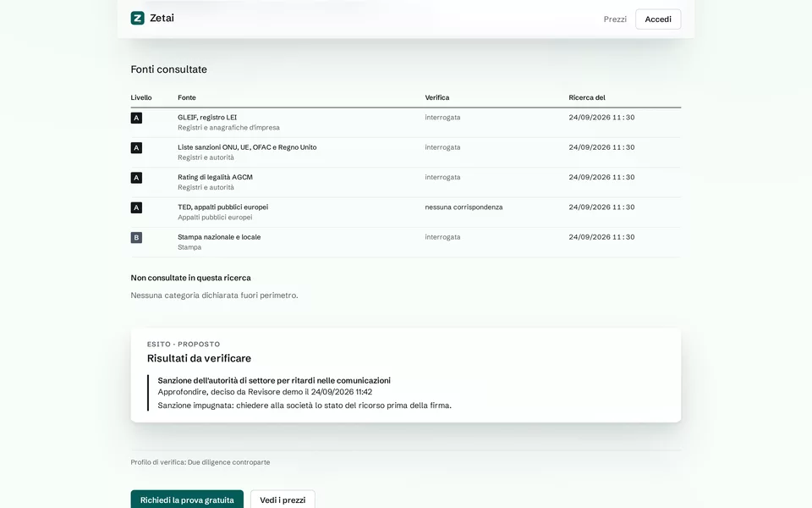Screen dimensions: 812x508
Task: Click level A badge for GLEIF, registro LEI
Action: [x=136, y=119]
